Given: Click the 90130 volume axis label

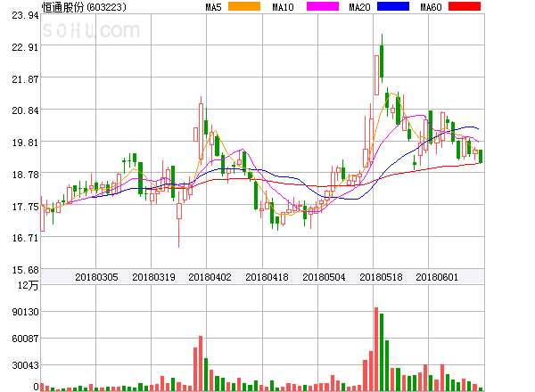Looking at the screenshot, I should (25, 312).
